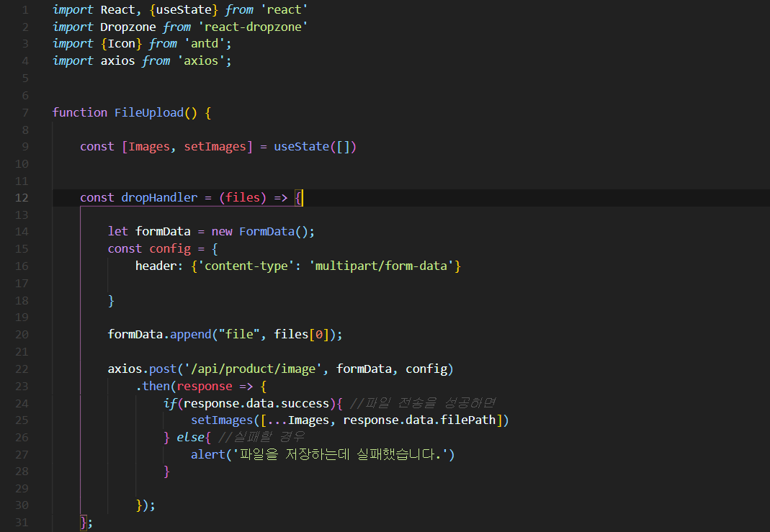
Task: Click the opening brace at line 12's end
Action: coord(298,198)
